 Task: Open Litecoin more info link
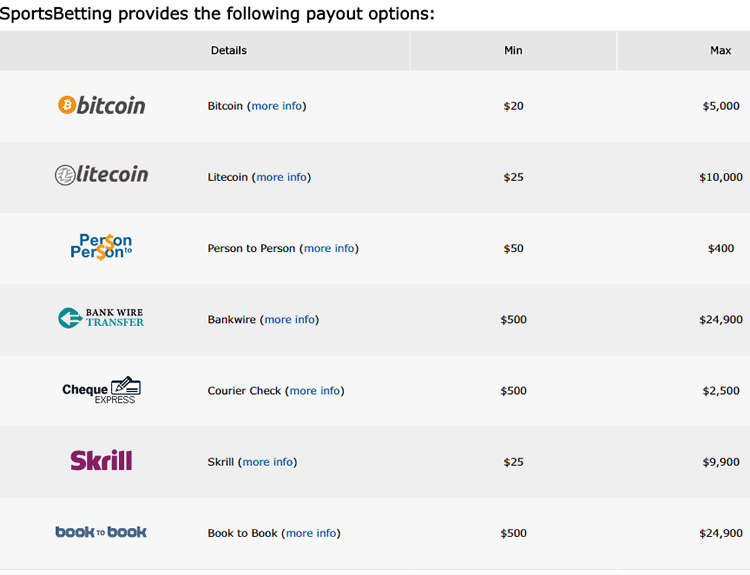pyautogui.click(x=281, y=177)
